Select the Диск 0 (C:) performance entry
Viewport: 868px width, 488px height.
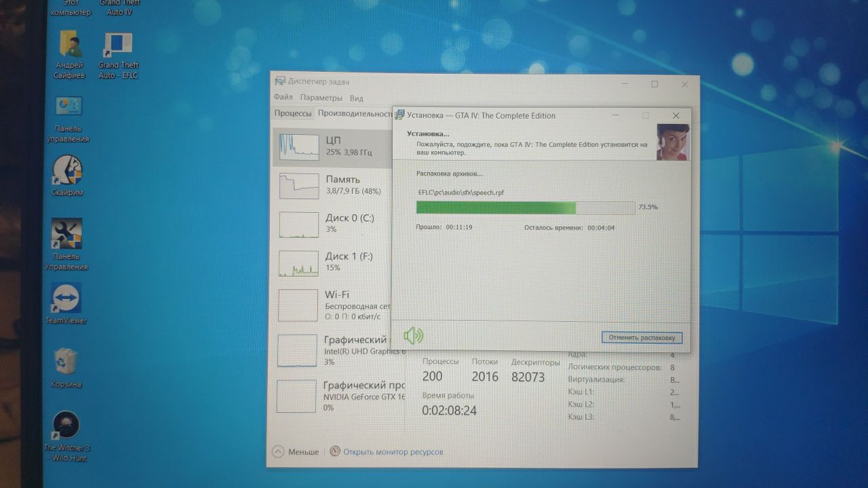332,224
